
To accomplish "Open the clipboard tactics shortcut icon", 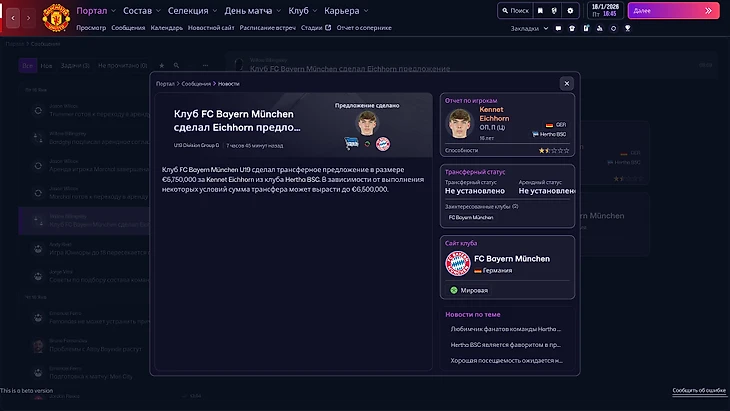I will 586,28.
